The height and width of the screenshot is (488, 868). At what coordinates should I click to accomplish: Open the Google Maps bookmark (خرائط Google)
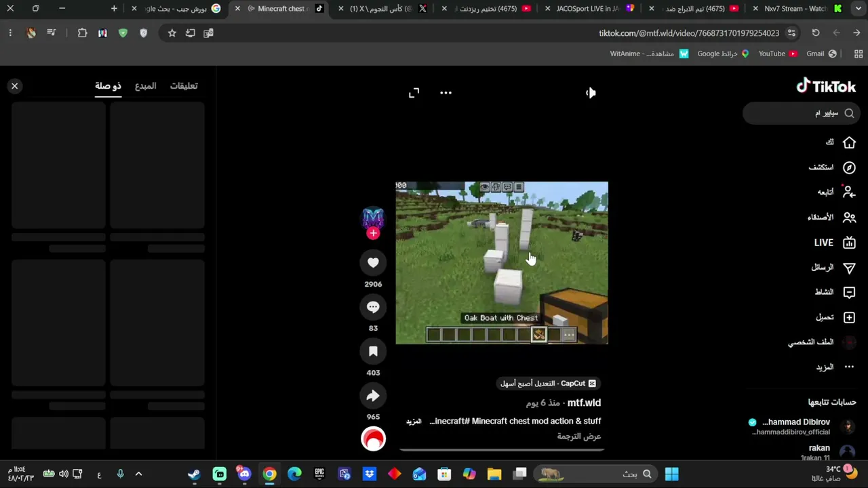click(x=724, y=54)
